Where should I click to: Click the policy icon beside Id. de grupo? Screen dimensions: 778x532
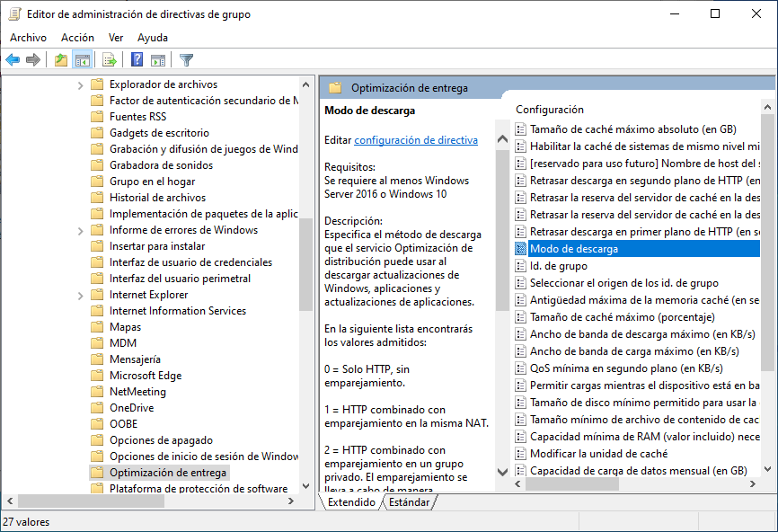(520, 266)
